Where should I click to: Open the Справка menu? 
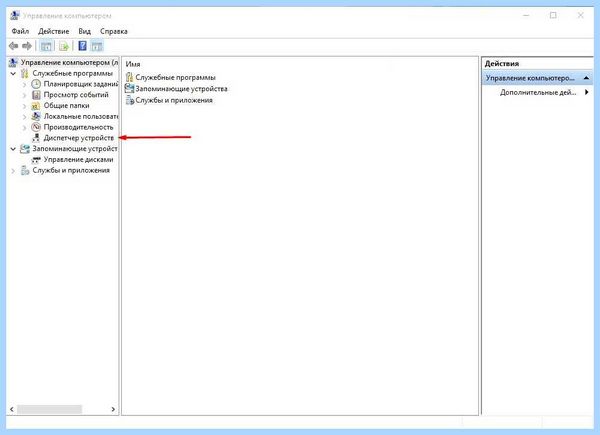[114, 31]
